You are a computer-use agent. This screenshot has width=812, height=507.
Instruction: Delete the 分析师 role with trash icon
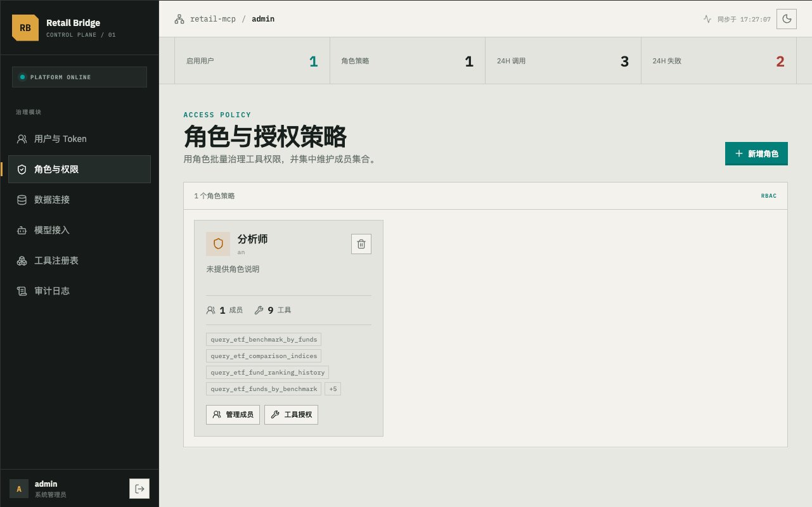[x=361, y=244]
